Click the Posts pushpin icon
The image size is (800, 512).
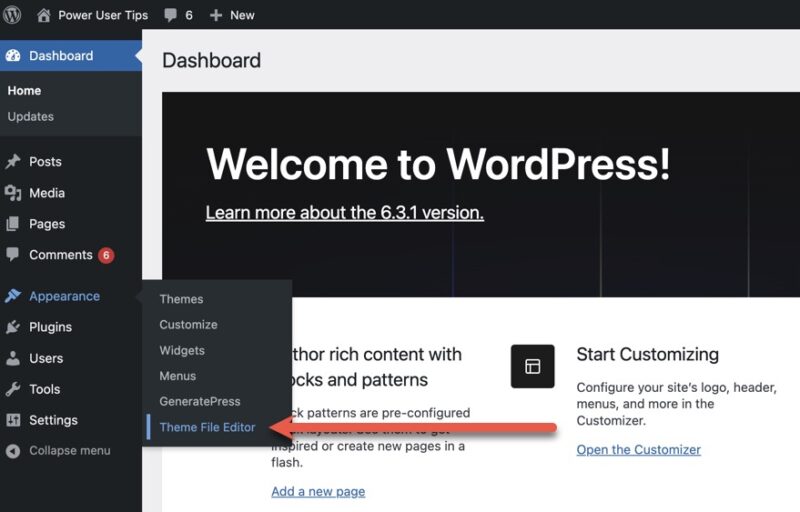(x=13, y=162)
